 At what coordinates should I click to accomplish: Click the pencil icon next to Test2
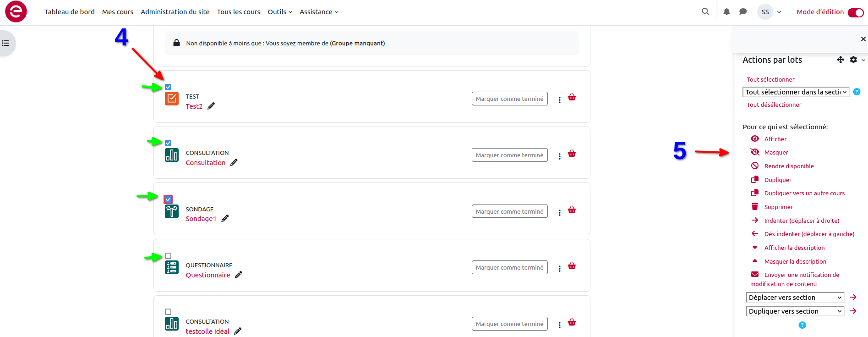click(211, 106)
